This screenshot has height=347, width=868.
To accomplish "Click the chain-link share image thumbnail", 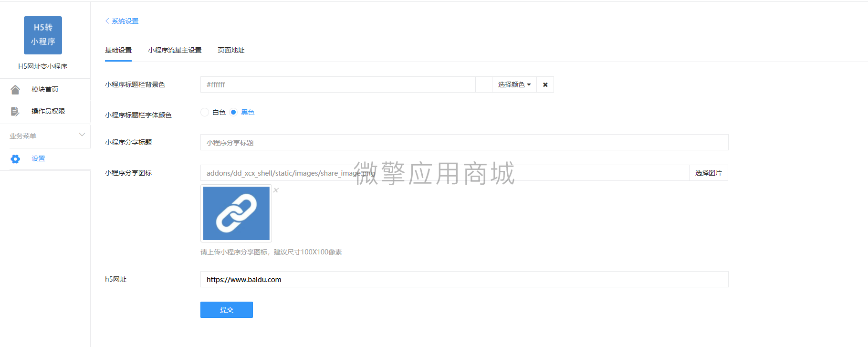I will (x=236, y=213).
